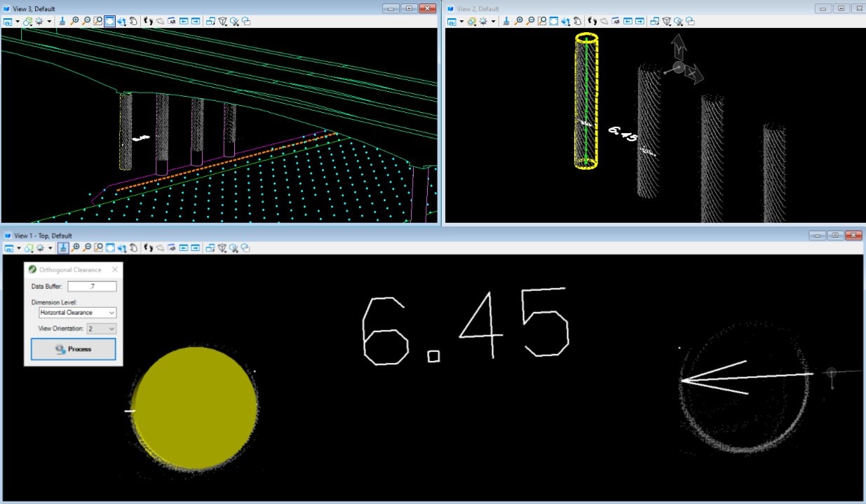Go to the previous saved view in View 3
This screenshot has height=504, width=866.
(x=185, y=21)
